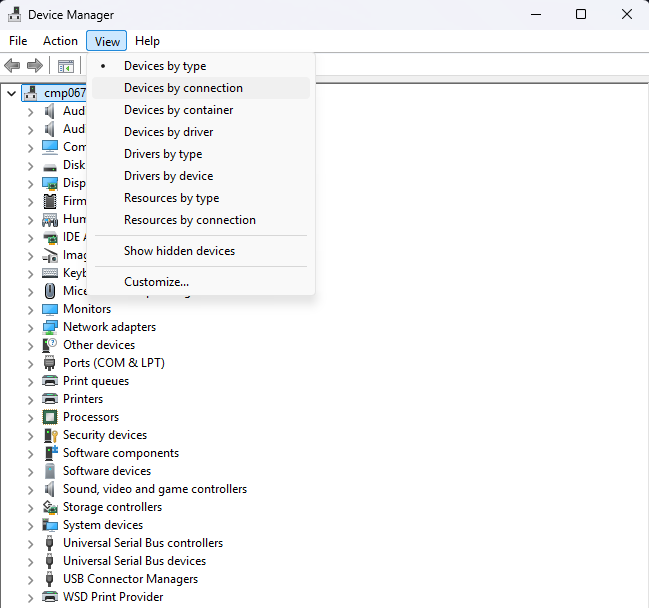This screenshot has height=608, width=649.
Task: Click the Print queues icon
Action: 50,381
